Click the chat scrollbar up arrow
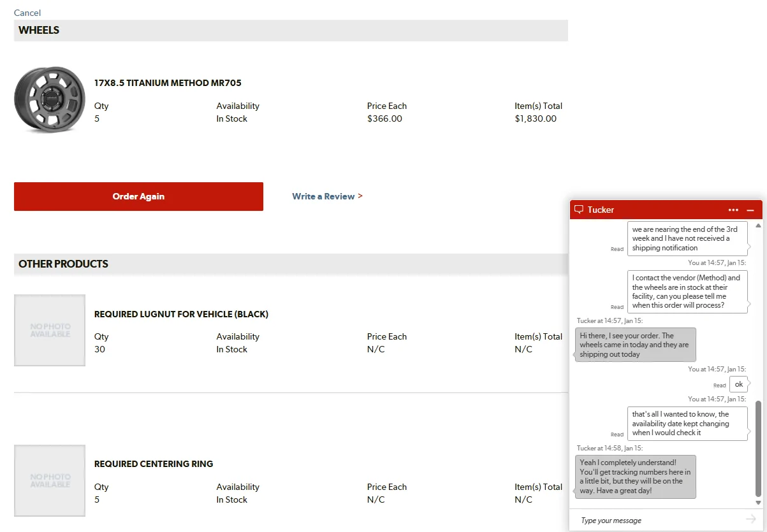 758,226
